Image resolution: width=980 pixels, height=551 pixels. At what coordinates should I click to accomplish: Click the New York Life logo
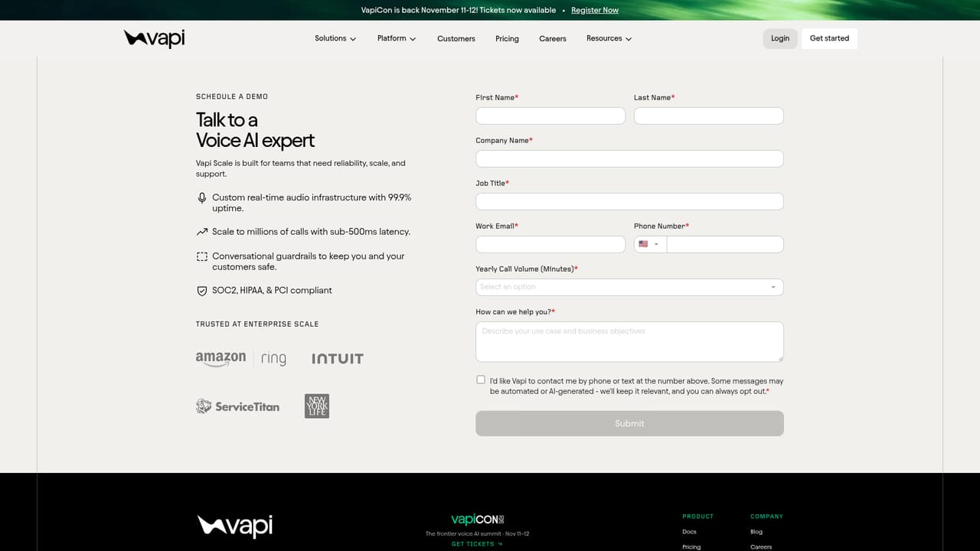tap(317, 406)
